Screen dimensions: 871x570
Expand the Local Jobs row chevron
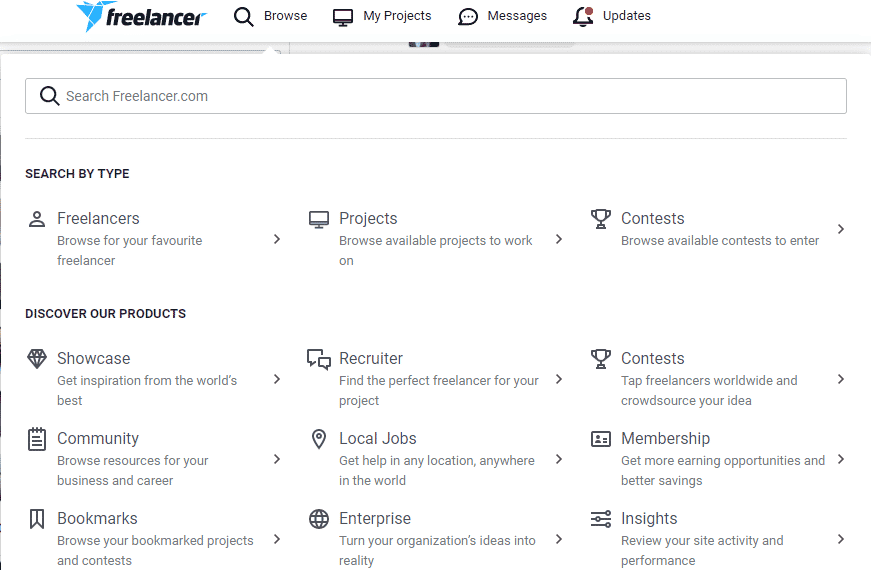tap(559, 459)
